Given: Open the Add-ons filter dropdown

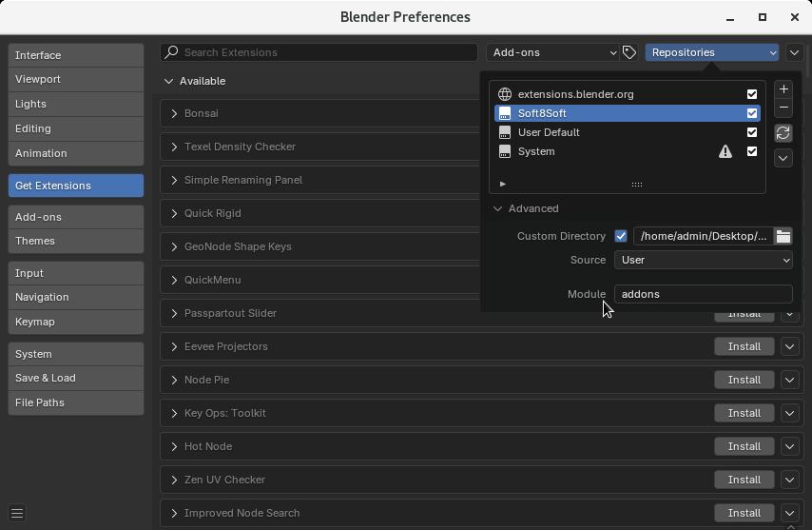Looking at the screenshot, I should [x=553, y=52].
